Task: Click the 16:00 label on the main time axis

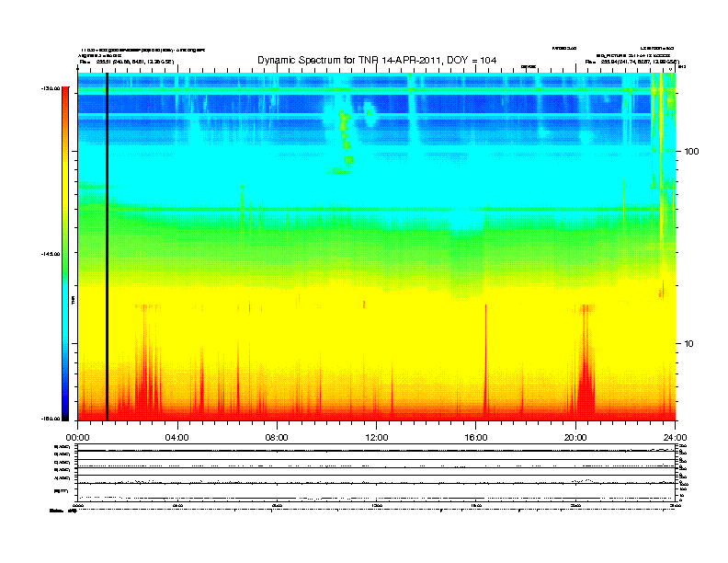Action: coord(476,438)
